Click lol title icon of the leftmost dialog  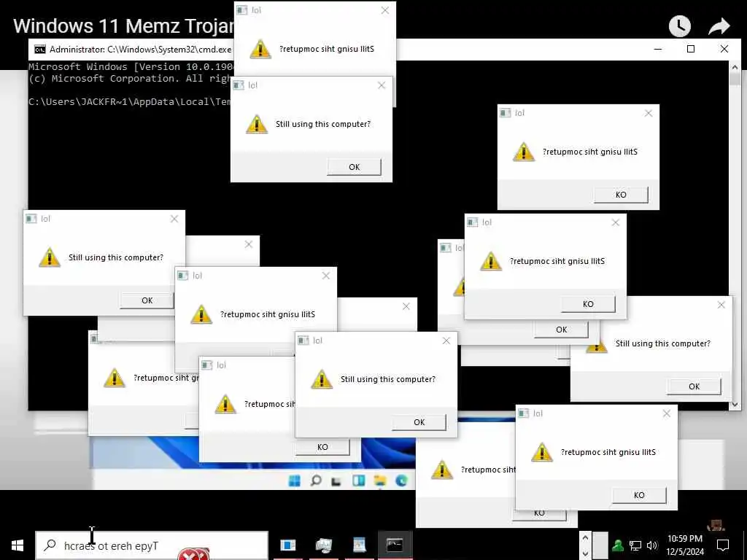click(x=31, y=219)
